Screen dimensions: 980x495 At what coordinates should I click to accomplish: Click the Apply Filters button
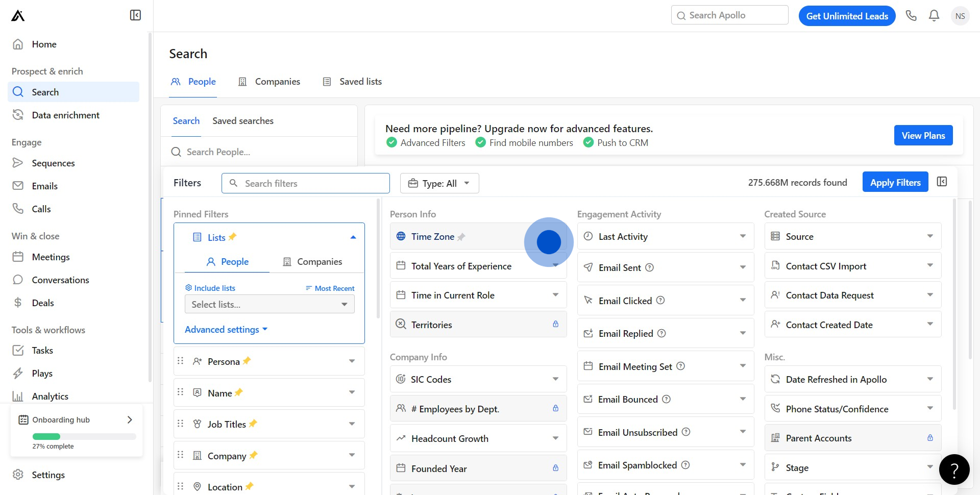pos(895,182)
